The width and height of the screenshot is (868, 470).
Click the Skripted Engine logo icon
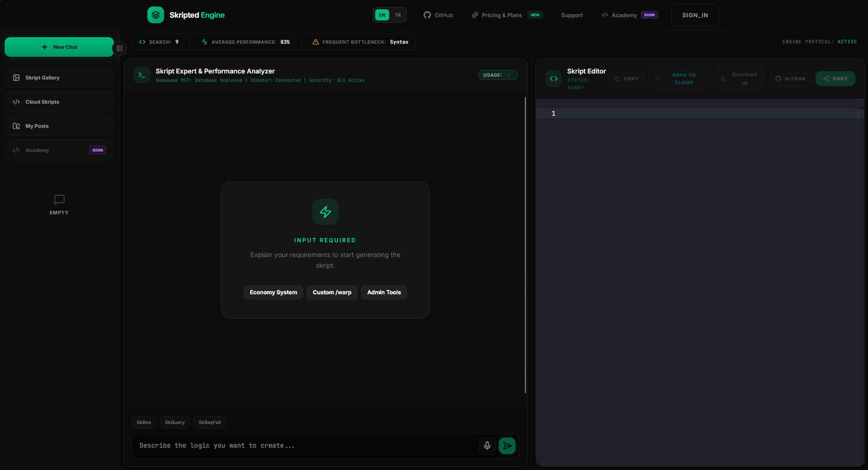pyautogui.click(x=156, y=15)
